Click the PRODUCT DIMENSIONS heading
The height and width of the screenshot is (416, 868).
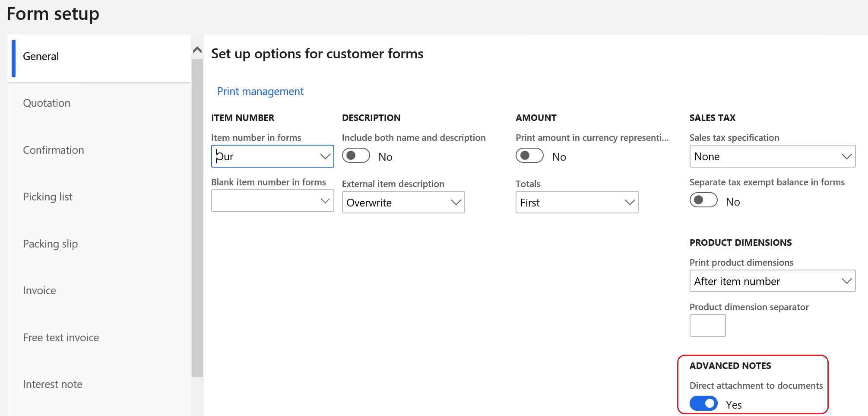pyautogui.click(x=741, y=243)
